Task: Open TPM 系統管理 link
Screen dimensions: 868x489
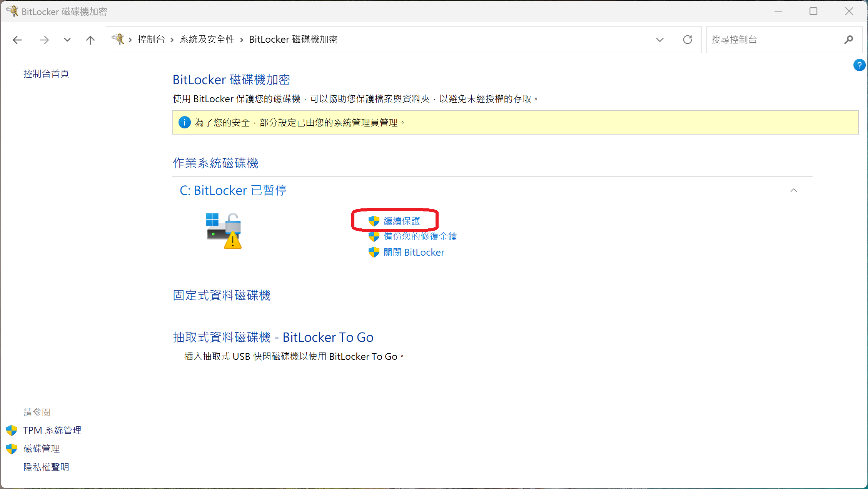Action: 52,430
